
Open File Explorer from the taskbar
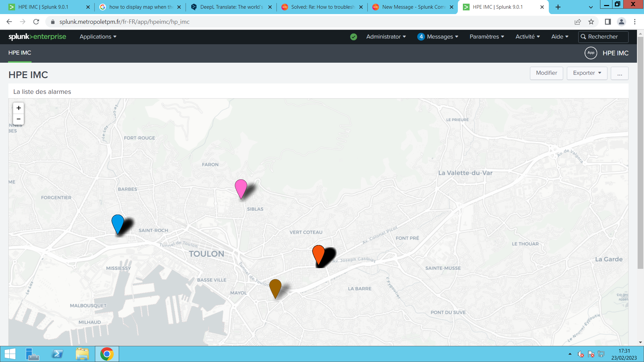[x=82, y=354]
